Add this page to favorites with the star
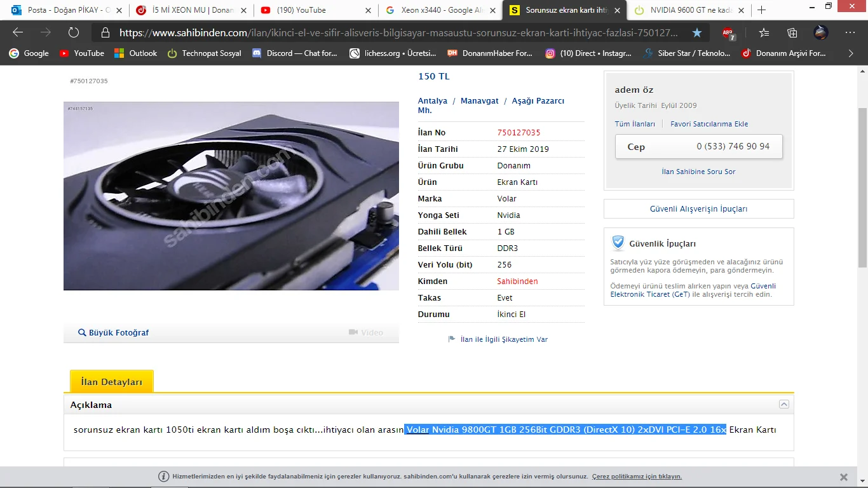 697,32
